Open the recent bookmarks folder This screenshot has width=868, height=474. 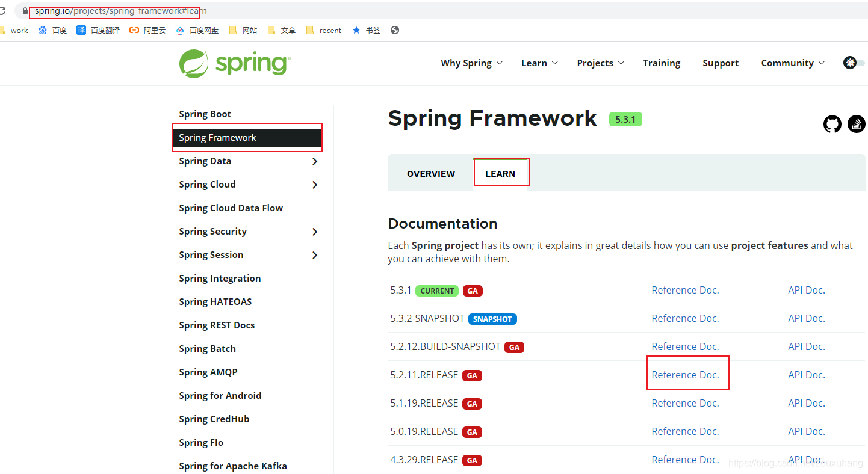324,30
